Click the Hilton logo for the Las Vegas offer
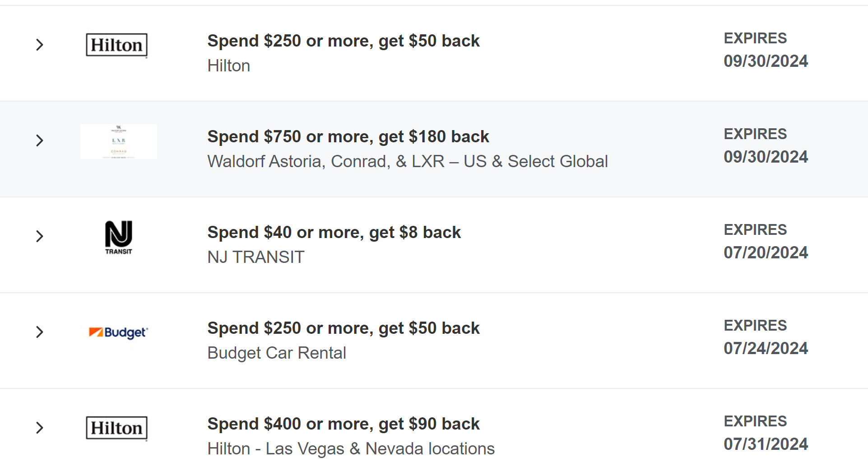The image size is (868, 472). 116,428
